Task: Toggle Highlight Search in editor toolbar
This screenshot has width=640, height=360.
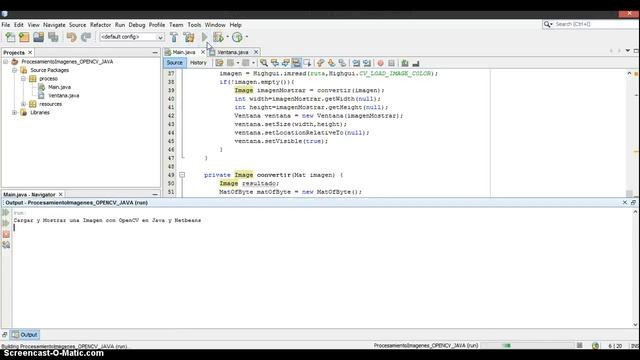Action: tap(296, 63)
